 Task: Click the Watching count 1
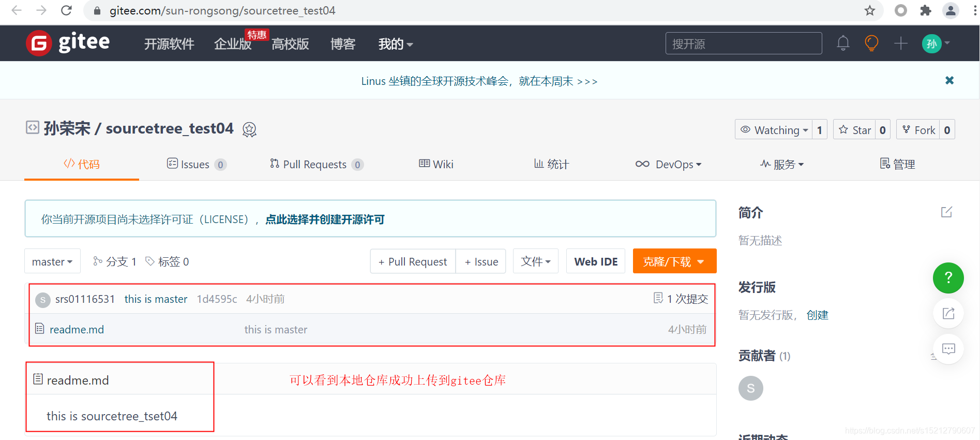[820, 129]
